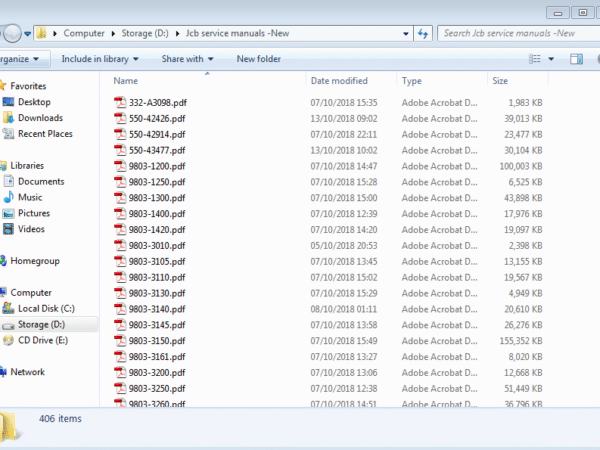
Task: Click the 100,003 KB size cell
Action: 521,166
